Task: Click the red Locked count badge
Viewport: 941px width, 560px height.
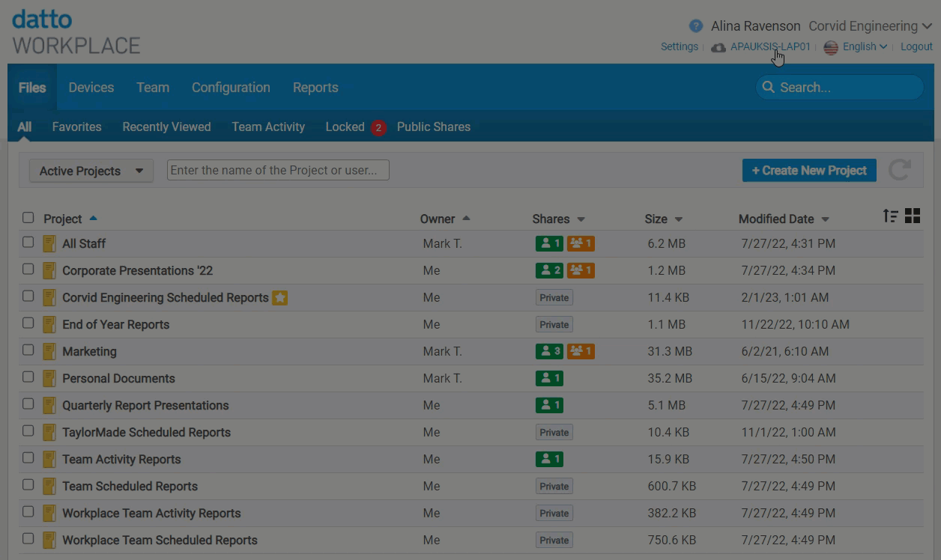Action: 378,127
